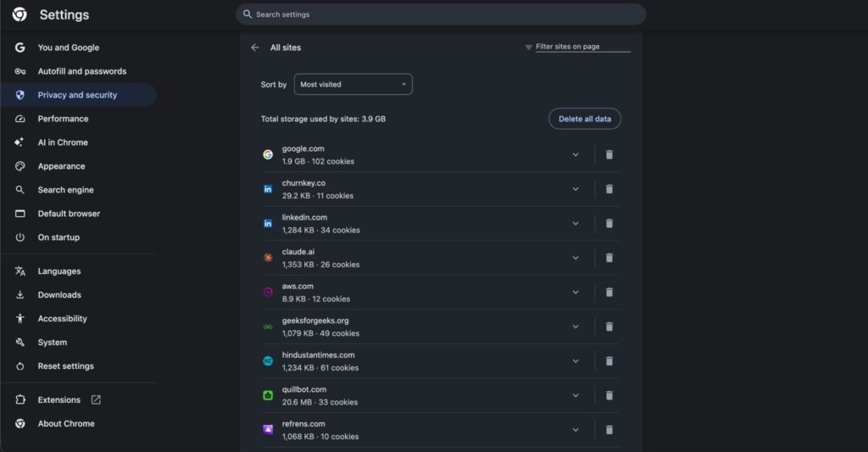Open System settings

click(79, 343)
